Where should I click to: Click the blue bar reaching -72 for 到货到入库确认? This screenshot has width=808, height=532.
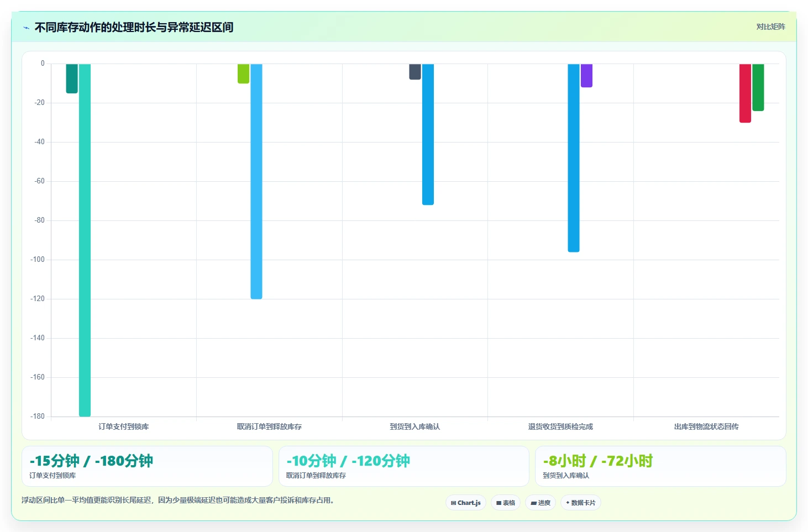click(428, 134)
